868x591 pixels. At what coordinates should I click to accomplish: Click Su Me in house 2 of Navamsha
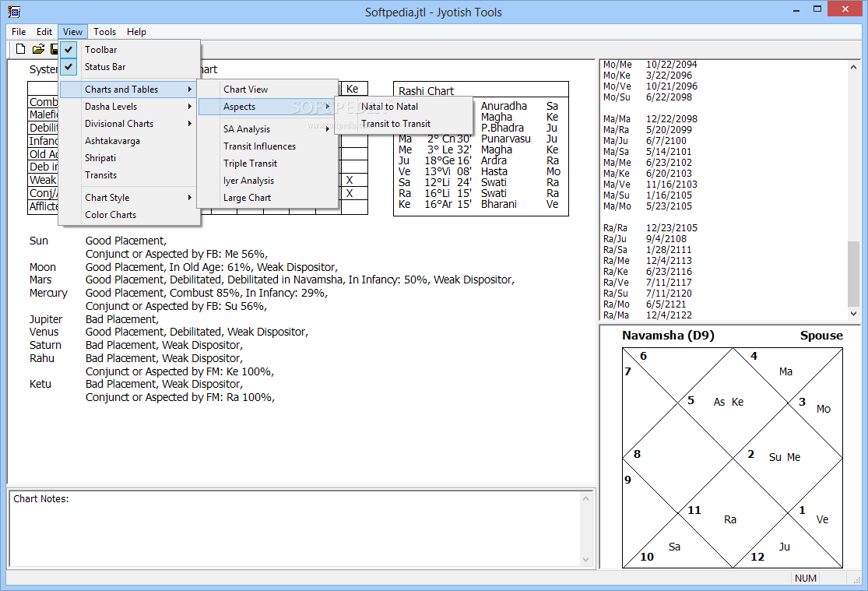785,457
